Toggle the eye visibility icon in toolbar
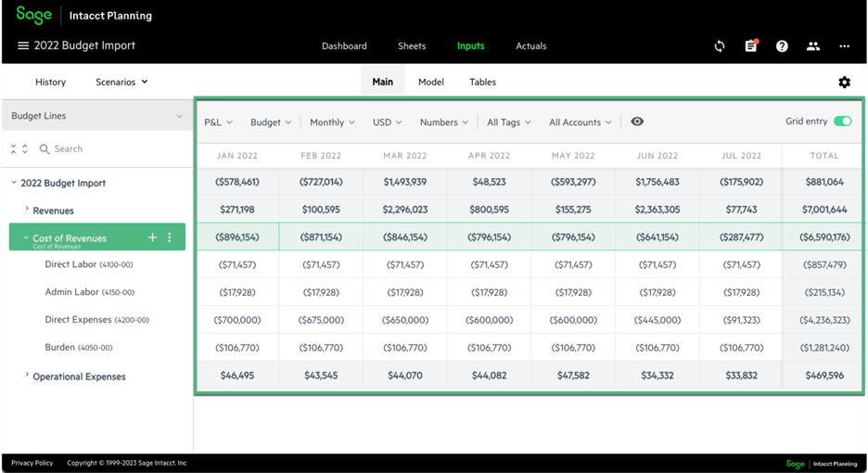 pyautogui.click(x=637, y=121)
